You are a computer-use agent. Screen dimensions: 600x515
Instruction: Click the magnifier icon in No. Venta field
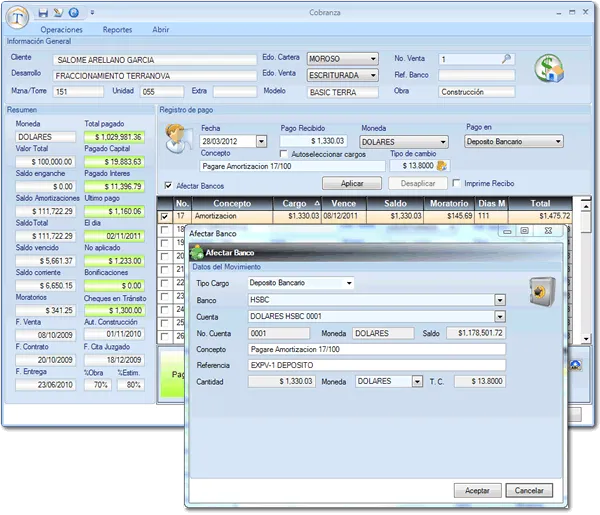point(506,59)
